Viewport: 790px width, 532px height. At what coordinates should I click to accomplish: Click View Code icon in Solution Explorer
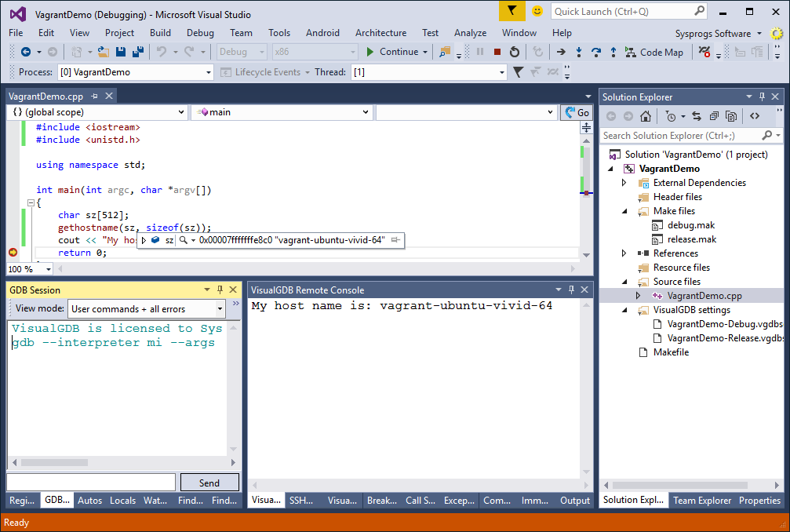[x=754, y=116]
